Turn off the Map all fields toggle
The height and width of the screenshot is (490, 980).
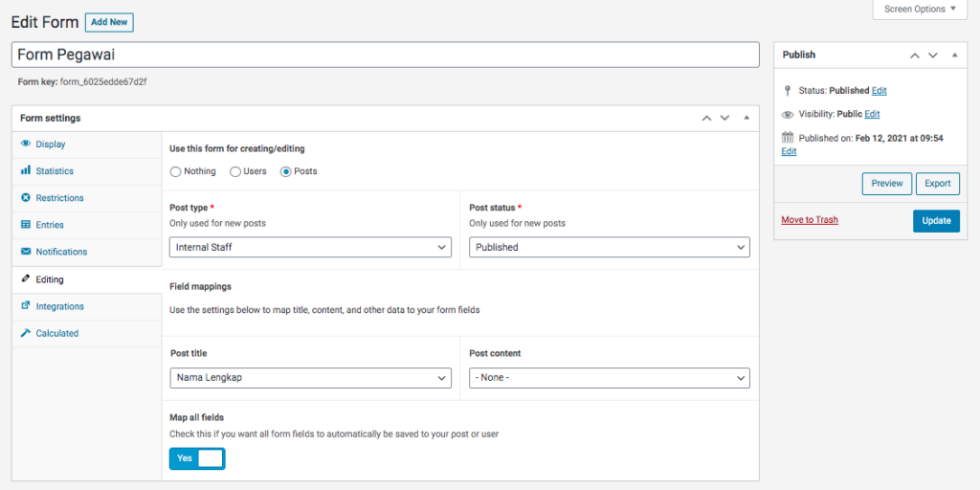tap(197, 458)
